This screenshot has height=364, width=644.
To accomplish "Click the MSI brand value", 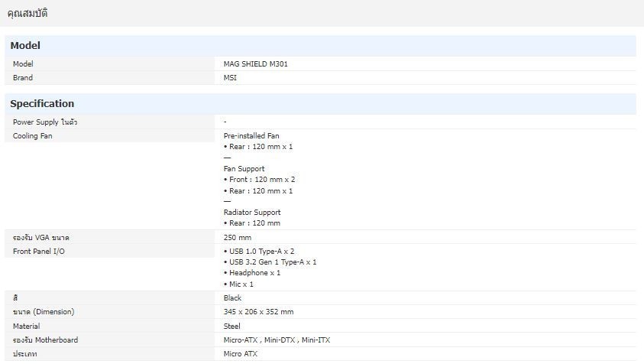I will (230, 78).
